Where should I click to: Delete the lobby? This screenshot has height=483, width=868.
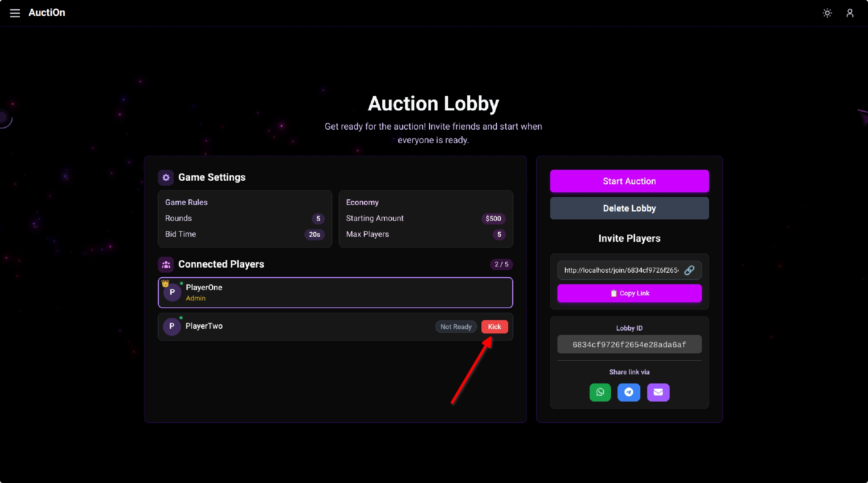click(629, 208)
